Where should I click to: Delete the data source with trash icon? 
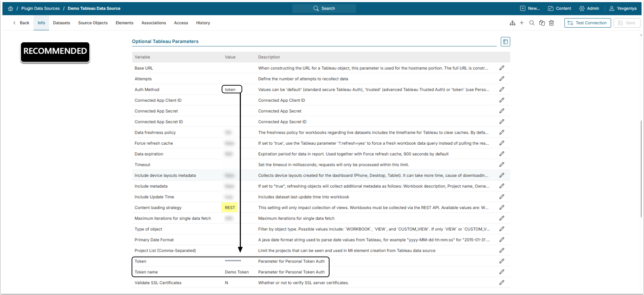click(552, 23)
